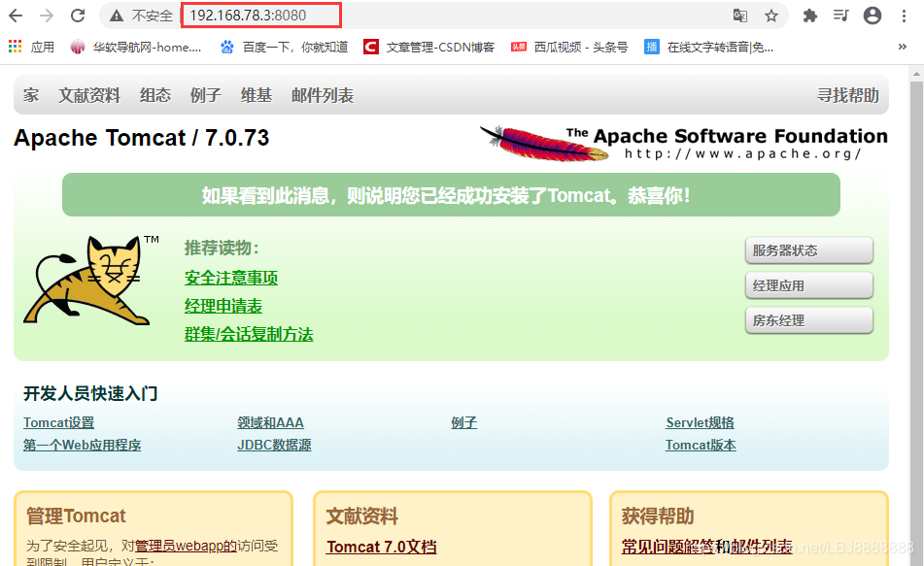Viewport: 924px width, 566px height.
Task: Open the 群集/会话复制方法 link
Action: pos(249,335)
